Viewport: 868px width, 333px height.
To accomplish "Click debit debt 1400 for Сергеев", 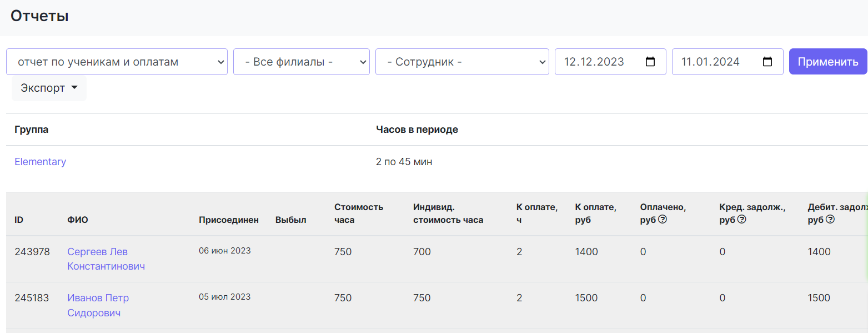I will tap(820, 252).
